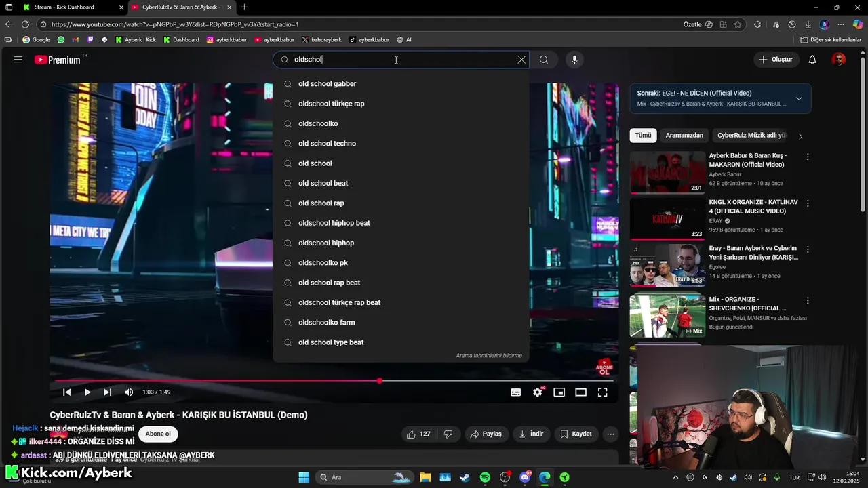This screenshot has height=488, width=868.
Task: Open the YouTube hamburger guide menu
Action: pyautogui.click(x=18, y=60)
